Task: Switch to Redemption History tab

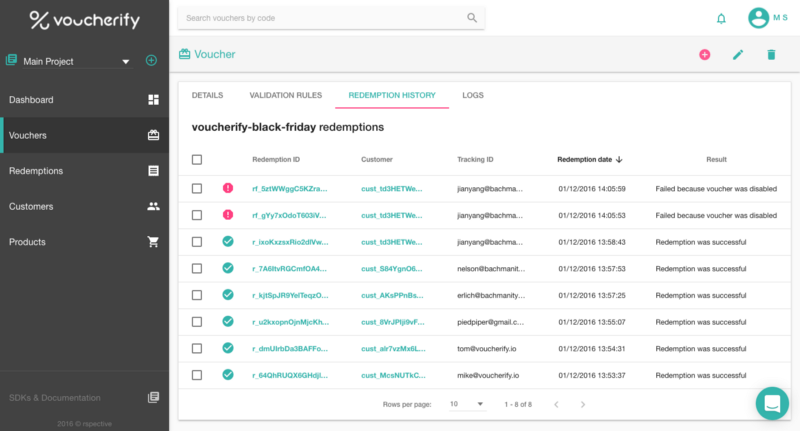Action: point(392,95)
